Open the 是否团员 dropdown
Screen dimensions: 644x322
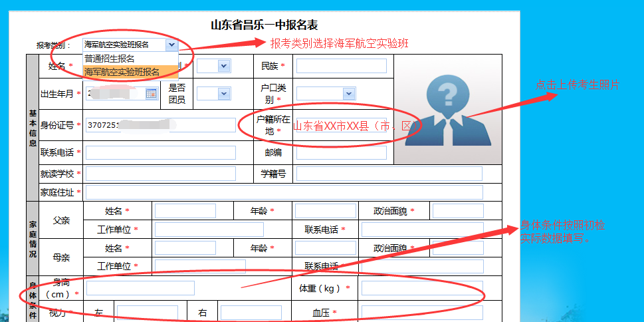[213, 94]
